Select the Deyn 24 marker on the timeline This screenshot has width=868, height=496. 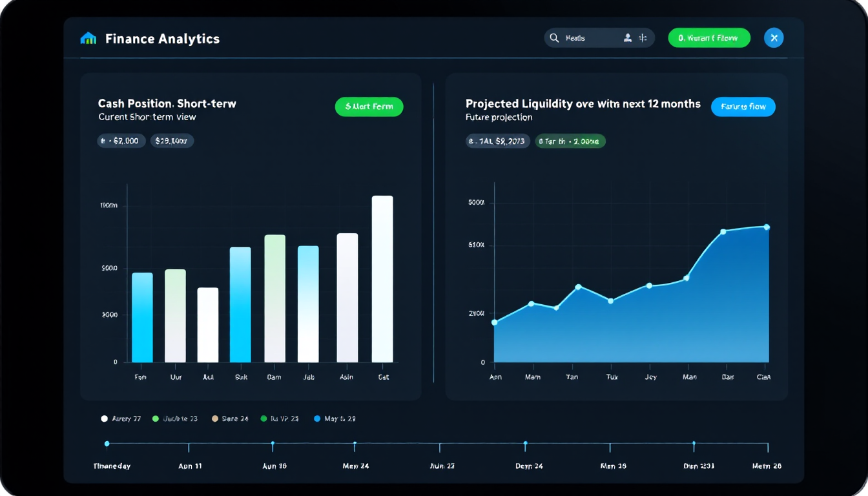click(526, 445)
